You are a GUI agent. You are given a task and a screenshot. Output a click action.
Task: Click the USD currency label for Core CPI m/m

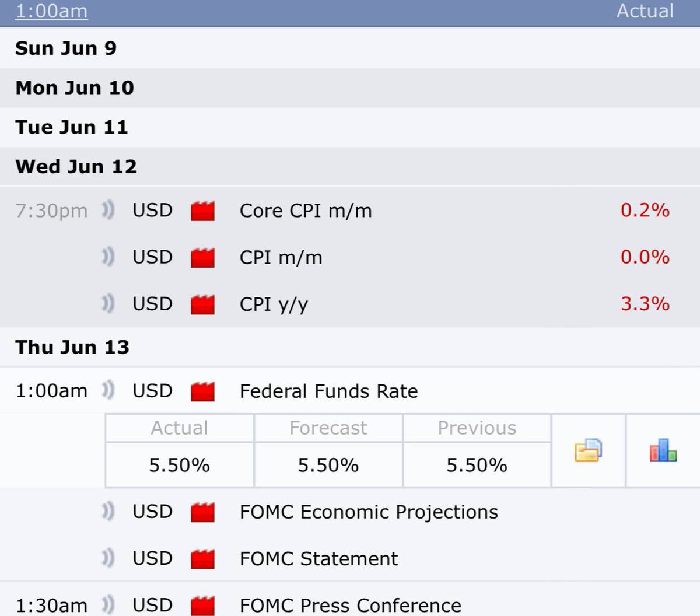click(x=152, y=210)
